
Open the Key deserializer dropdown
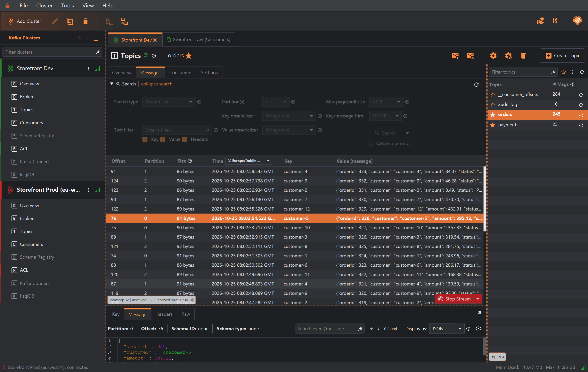[x=289, y=116]
